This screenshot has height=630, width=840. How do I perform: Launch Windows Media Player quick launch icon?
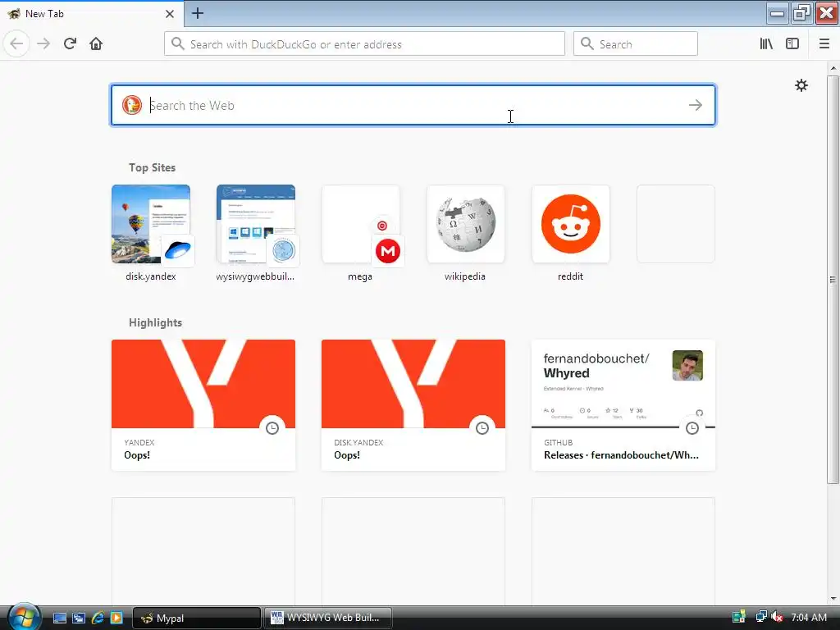point(116,618)
